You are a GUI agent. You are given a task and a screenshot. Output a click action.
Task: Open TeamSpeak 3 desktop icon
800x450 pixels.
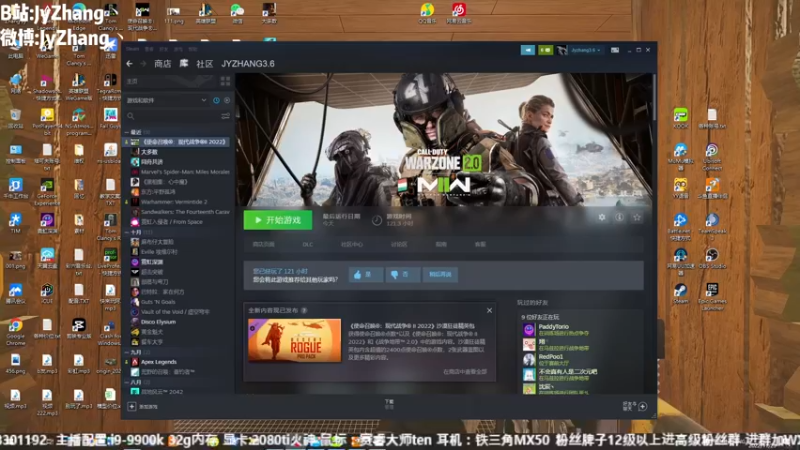(x=712, y=226)
